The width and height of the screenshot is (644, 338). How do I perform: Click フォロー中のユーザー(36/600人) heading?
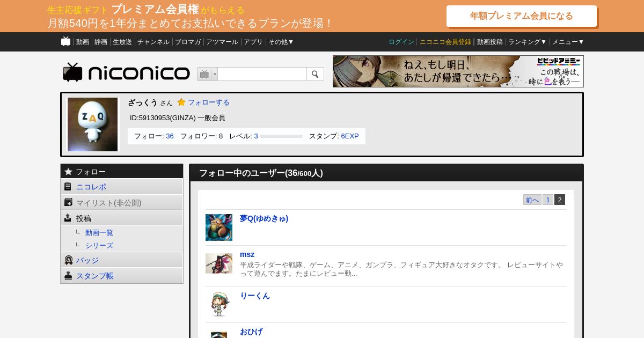click(x=261, y=173)
